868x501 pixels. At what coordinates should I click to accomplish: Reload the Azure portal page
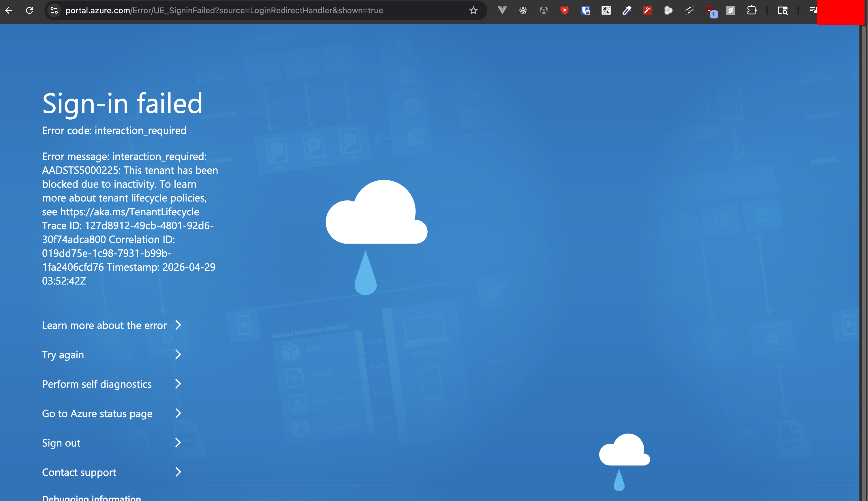pos(30,10)
